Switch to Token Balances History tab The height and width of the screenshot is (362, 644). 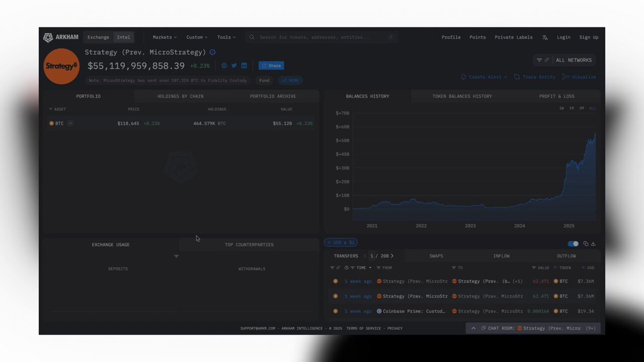tap(462, 96)
